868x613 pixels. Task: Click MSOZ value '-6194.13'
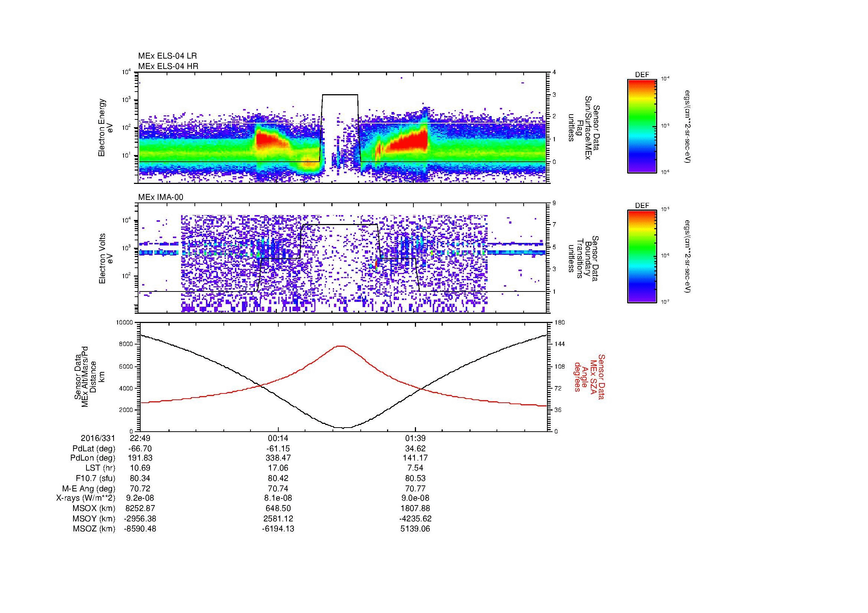[x=278, y=529]
